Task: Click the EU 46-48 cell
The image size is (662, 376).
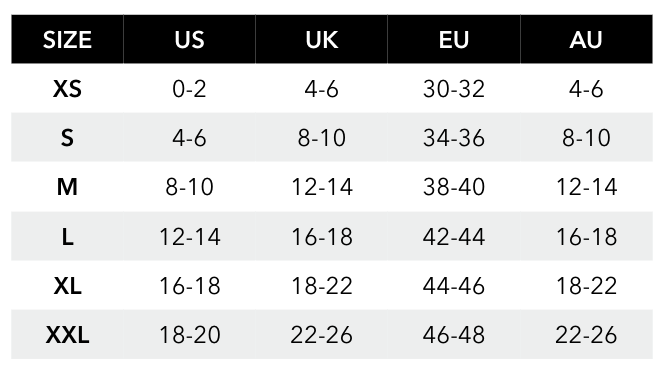Action: pos(454,335)
